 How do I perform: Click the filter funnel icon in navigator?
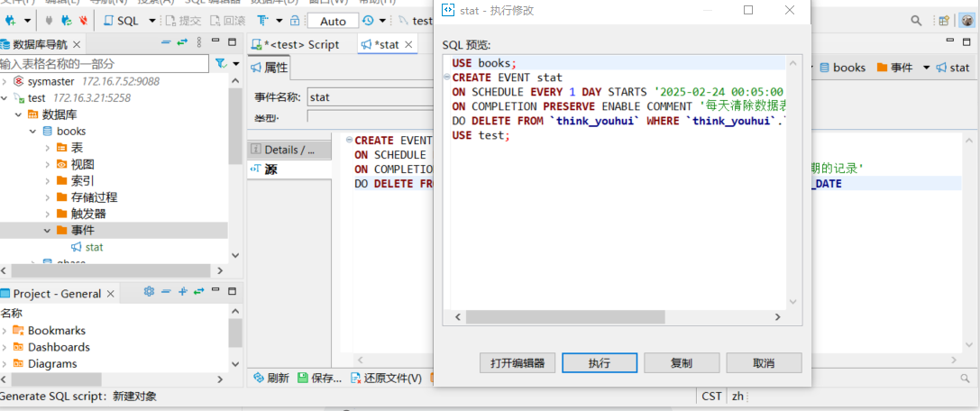pos(220,64)
